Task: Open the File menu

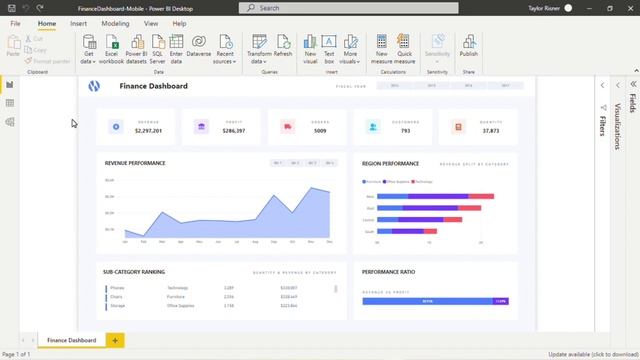Action: tap(15, 24)
